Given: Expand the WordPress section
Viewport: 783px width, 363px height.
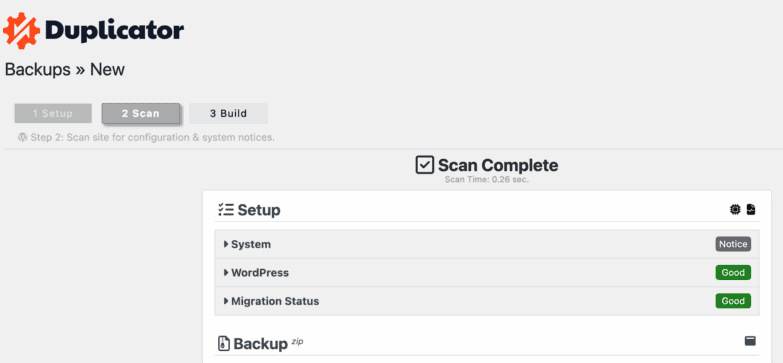Looking at the screenshot, I should 487,273.
